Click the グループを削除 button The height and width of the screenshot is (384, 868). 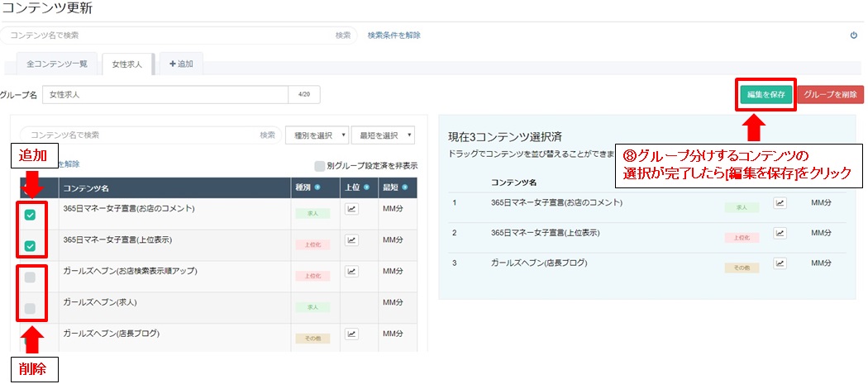(830, 94)
